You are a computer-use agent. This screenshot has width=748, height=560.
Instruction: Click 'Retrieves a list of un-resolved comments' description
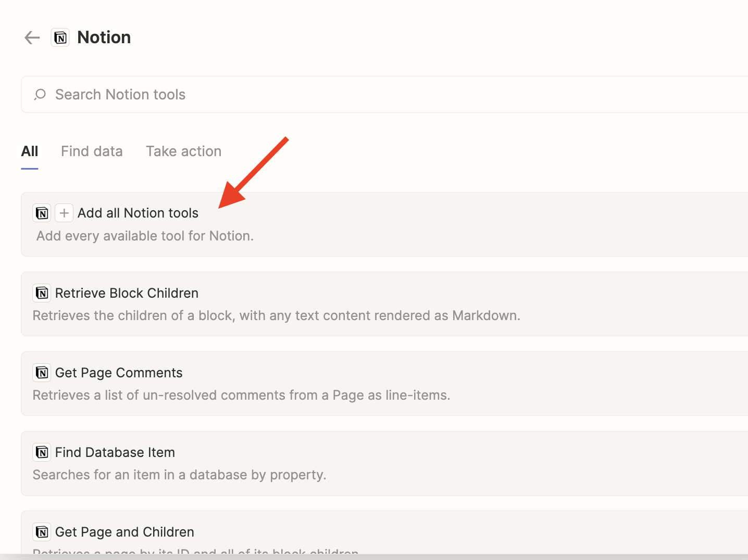pos(241,395)
